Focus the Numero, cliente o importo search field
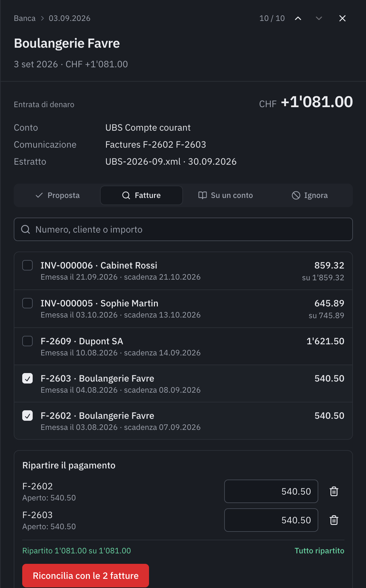 tap(183, 229)
